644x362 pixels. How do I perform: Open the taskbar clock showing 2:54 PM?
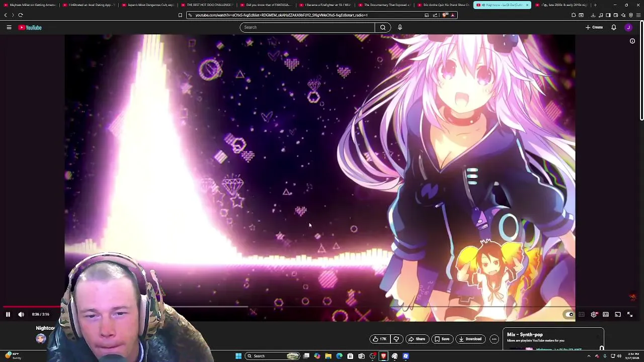[633, 356]
